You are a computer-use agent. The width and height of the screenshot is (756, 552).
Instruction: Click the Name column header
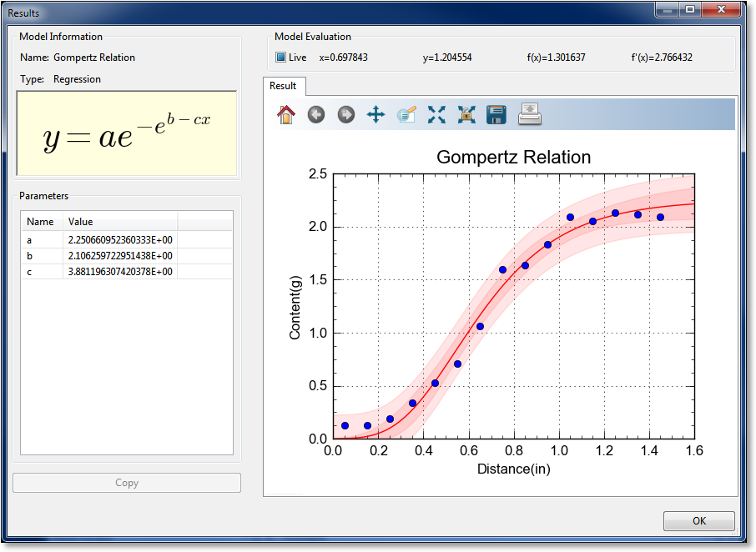point(42,222)
